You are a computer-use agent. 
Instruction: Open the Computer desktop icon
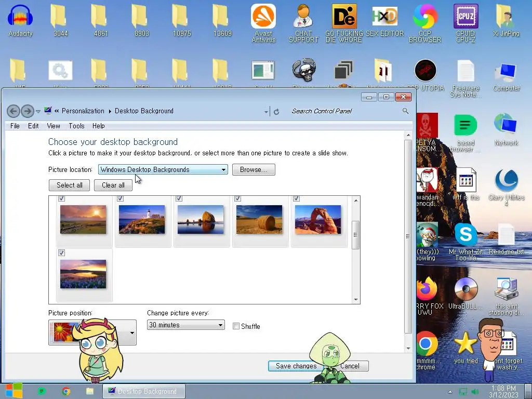tap(506, 76)
